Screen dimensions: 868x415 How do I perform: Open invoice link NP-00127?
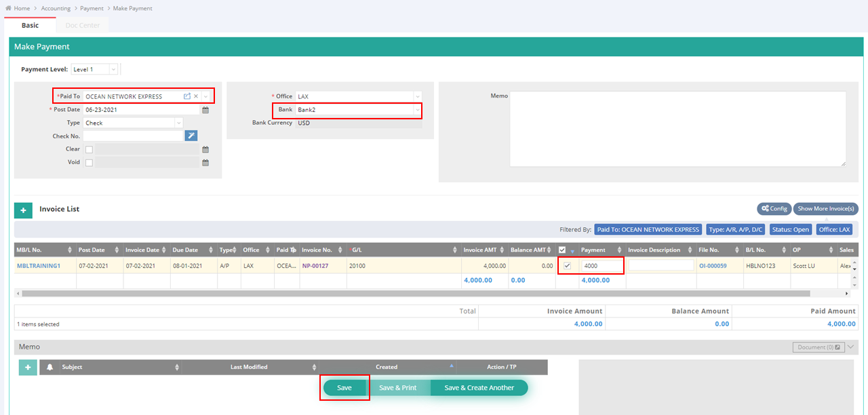pyautogui.click(x=315, y=266)
